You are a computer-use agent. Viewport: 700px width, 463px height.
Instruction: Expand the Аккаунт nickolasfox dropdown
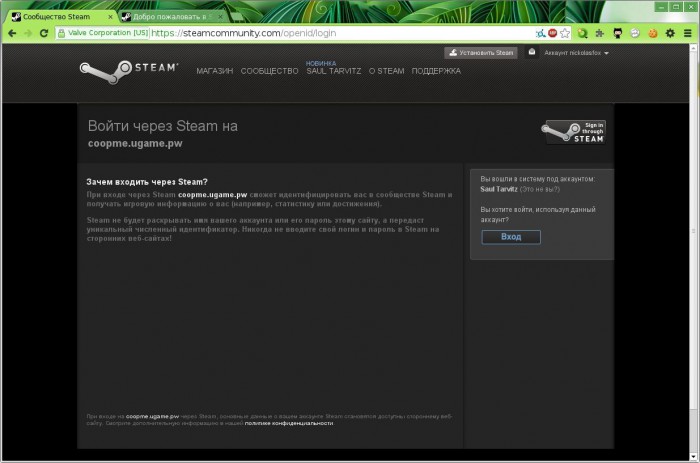(576, 53)
